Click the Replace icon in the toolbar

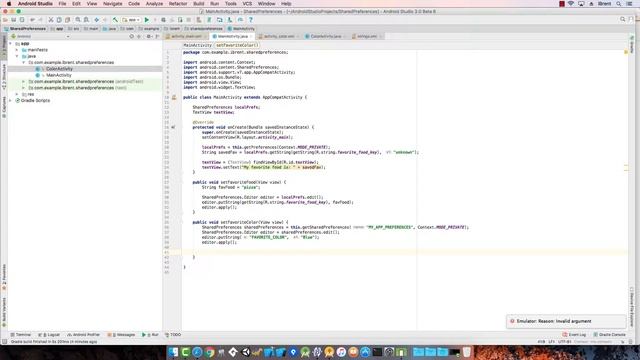pyautogui.click(x=87, y=20)
